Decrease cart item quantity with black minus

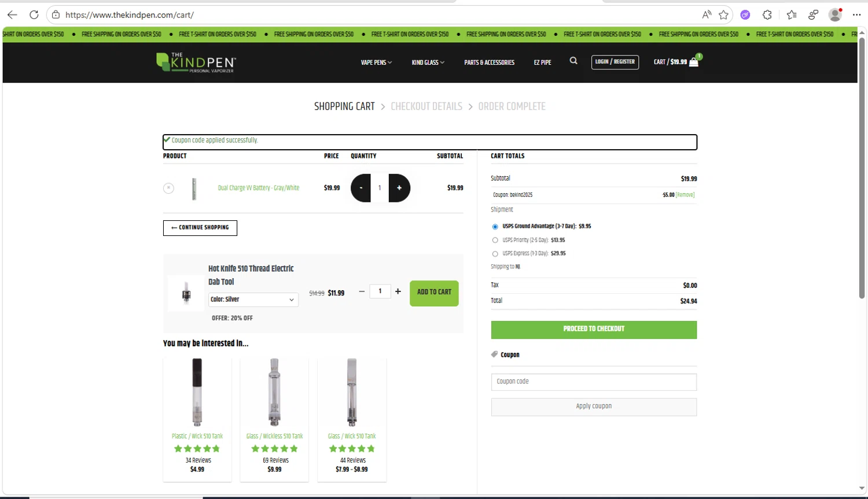pos(361,188)
